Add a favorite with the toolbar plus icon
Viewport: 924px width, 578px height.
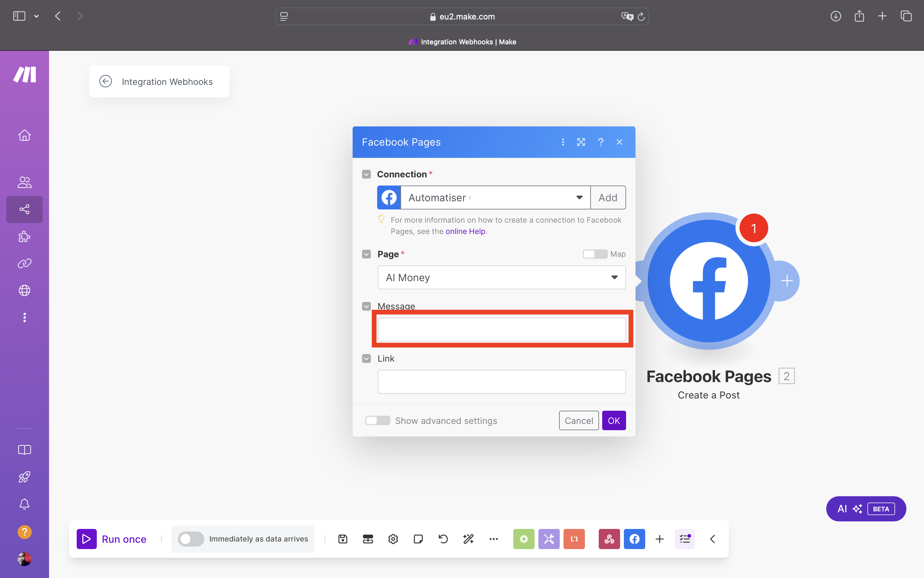(660, 539)
